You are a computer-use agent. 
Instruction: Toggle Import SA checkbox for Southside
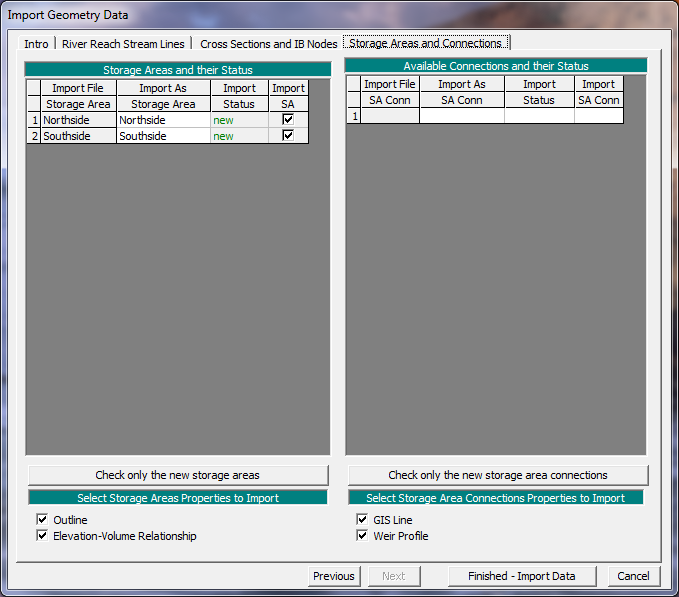(288, 136)
